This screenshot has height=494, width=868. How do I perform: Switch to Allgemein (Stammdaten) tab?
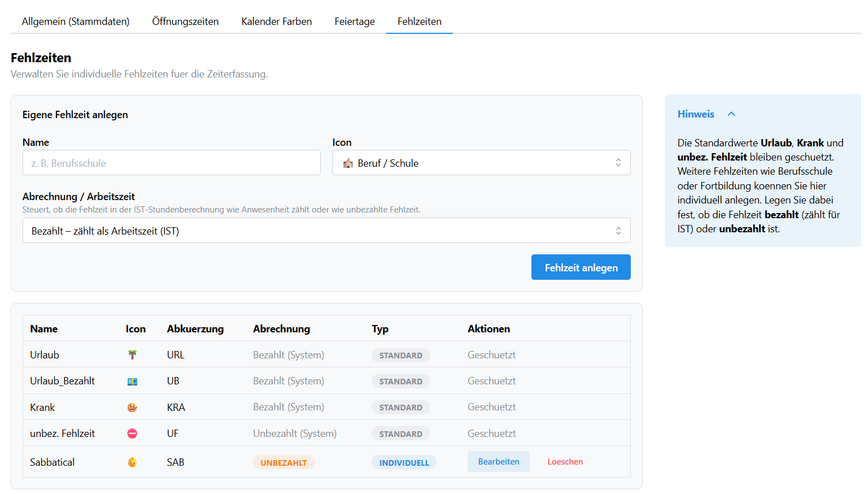tap(76, 21)
